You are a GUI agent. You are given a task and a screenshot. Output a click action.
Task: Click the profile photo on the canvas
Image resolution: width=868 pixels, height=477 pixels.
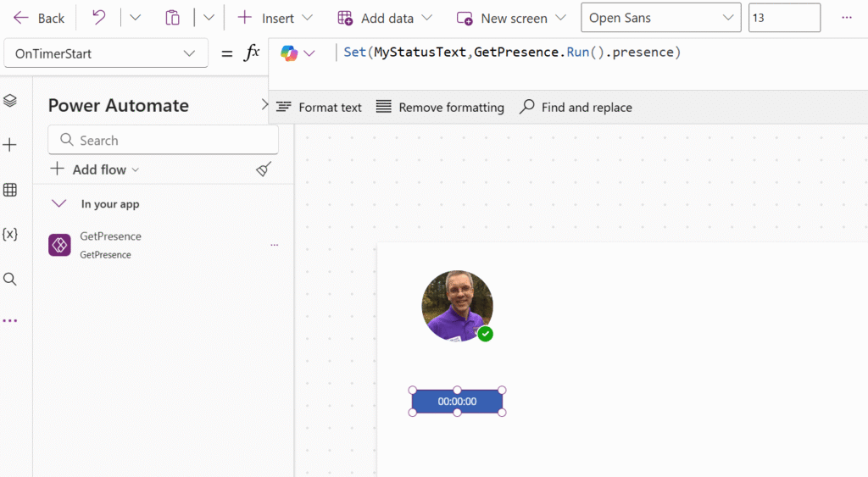pos(457,306)
